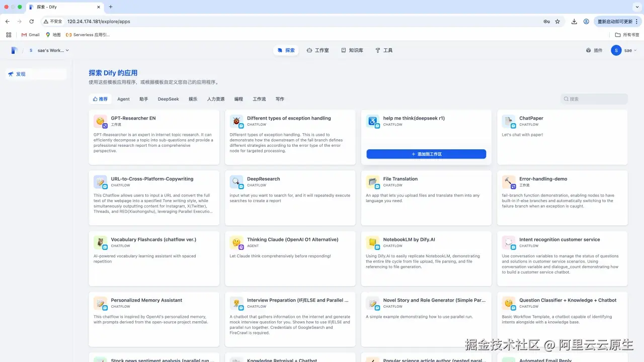Screen dimensions: 644x362
Task: Select the 助手 category filter
Action: pos(144,99)
